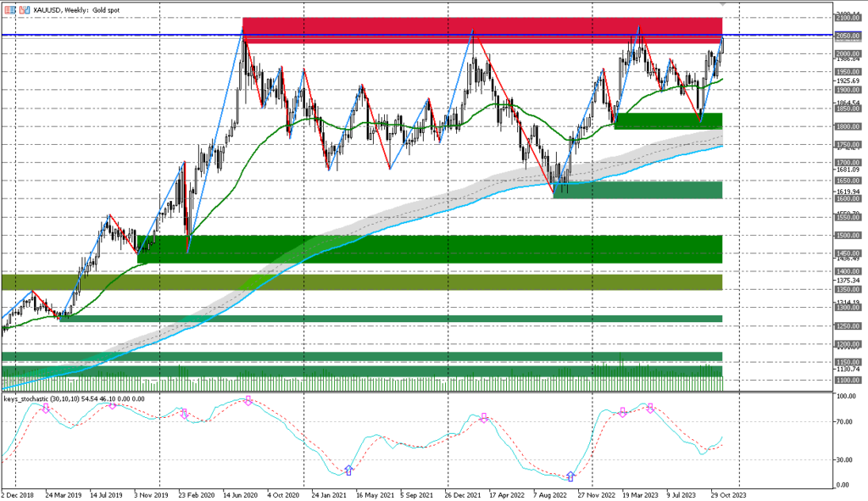Select the green support box at 1600-1650
The height and width of the screenshot is (501, 868).
tap(637, 189)
